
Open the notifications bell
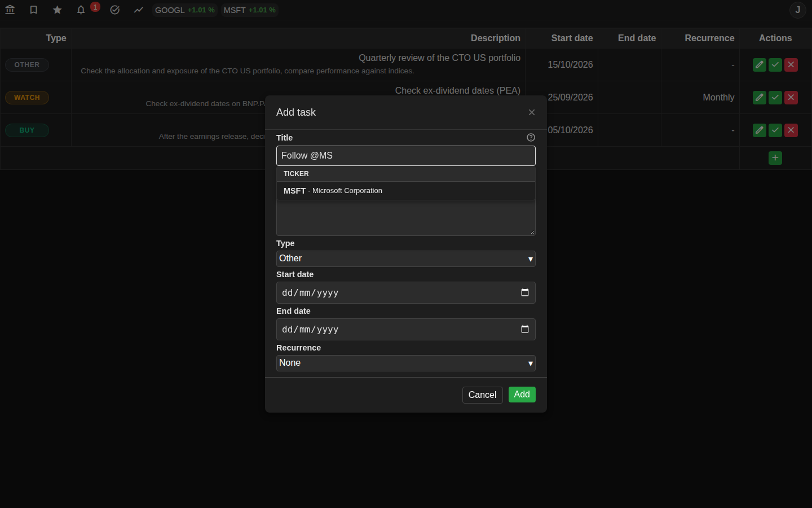pyautogui.click(x=81, y=10)
